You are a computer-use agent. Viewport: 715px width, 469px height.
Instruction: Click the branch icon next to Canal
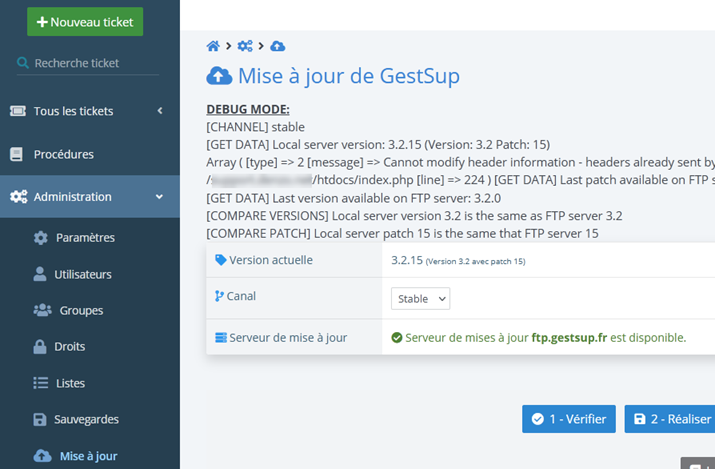tap(219, 296)
